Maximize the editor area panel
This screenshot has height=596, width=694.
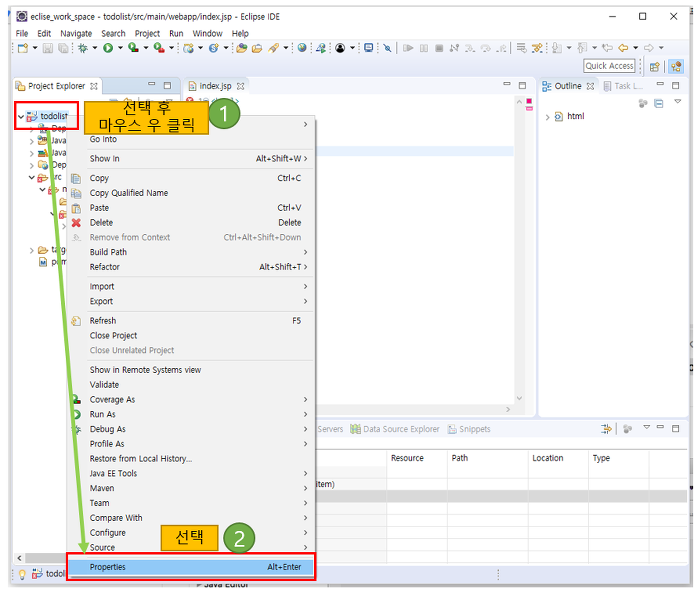point(522,85)
